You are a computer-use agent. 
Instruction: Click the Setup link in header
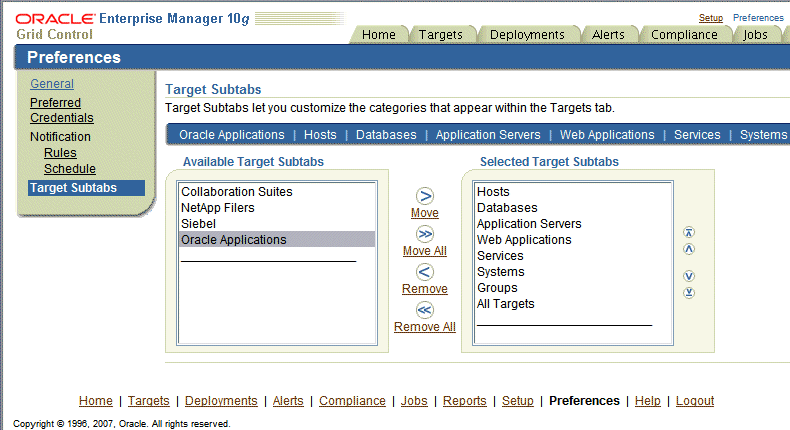710,18
